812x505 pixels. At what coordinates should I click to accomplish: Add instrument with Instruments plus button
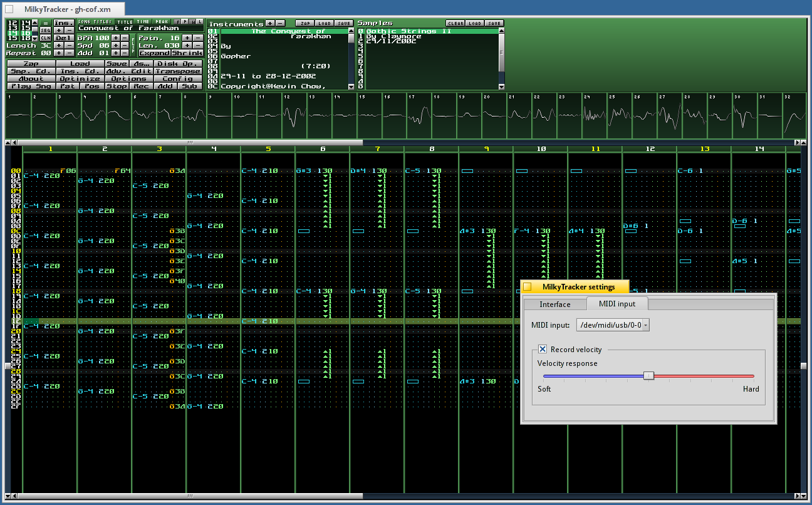[270, 23]
